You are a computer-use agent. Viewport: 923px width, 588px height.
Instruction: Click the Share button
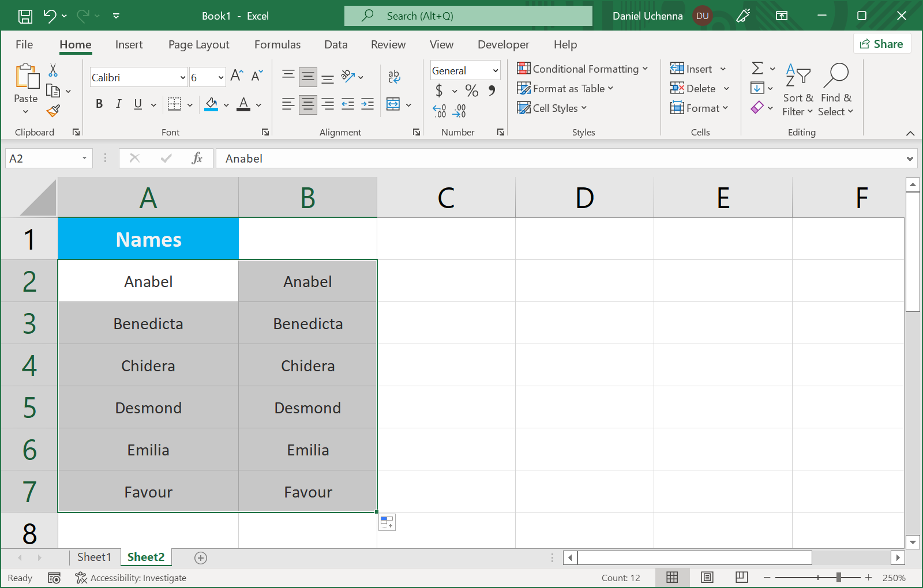pyautogui.click(x=881, y=44)
